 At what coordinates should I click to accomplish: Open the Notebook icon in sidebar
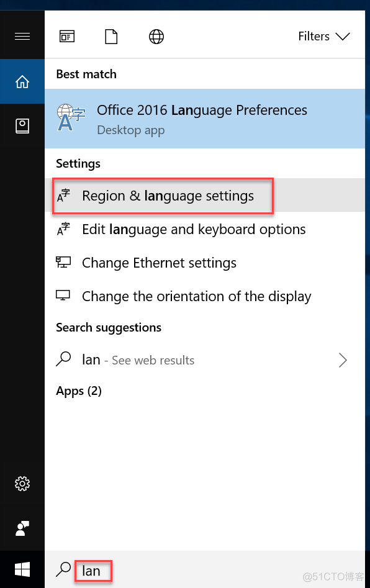point(22,126)
